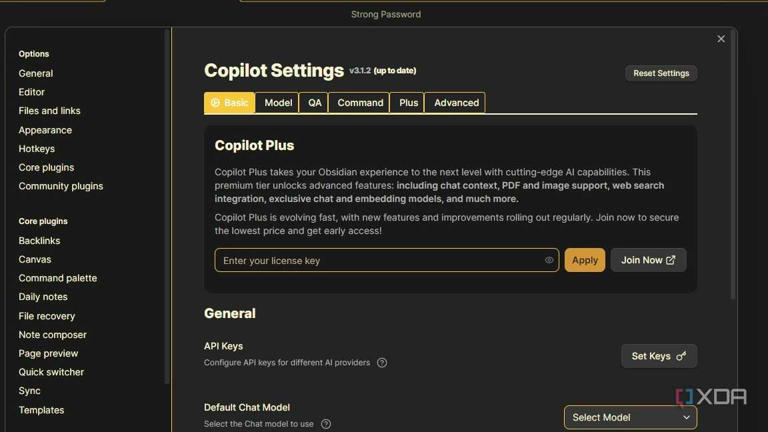Image resolution: width=768 pixels, height=432 pixels.
Task: Select Appearance in the options sidebar
Action: (x=45, y=130)
